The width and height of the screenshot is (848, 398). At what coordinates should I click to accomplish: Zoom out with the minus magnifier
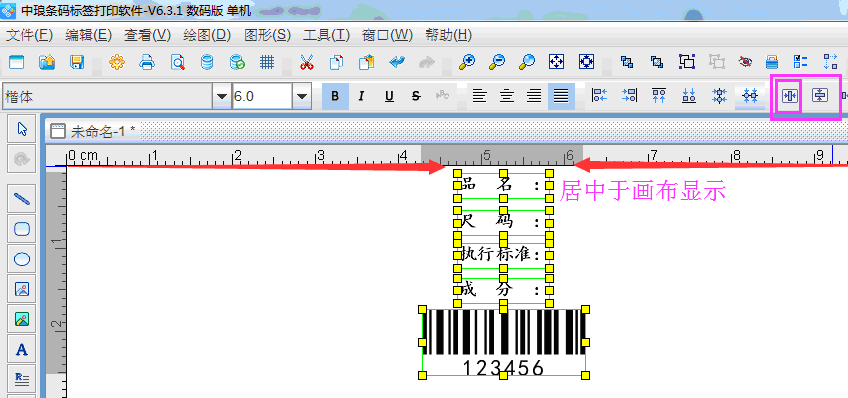coord(496,63)
